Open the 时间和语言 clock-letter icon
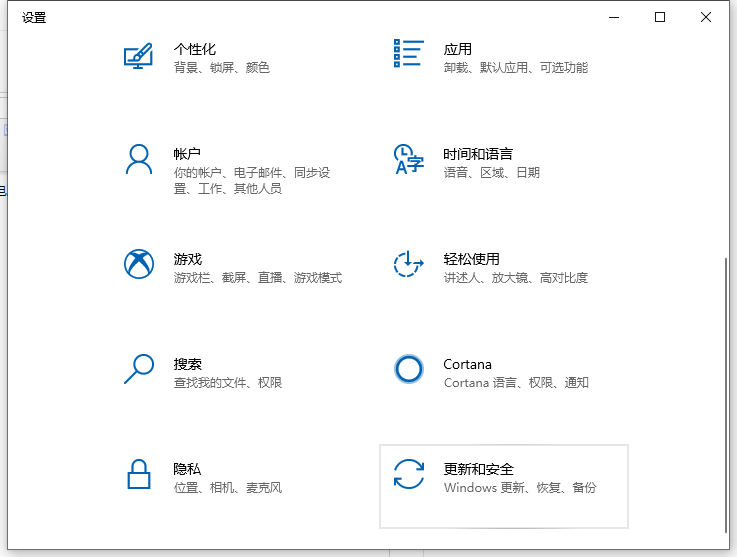737x557 pixels. pos(408,159)
